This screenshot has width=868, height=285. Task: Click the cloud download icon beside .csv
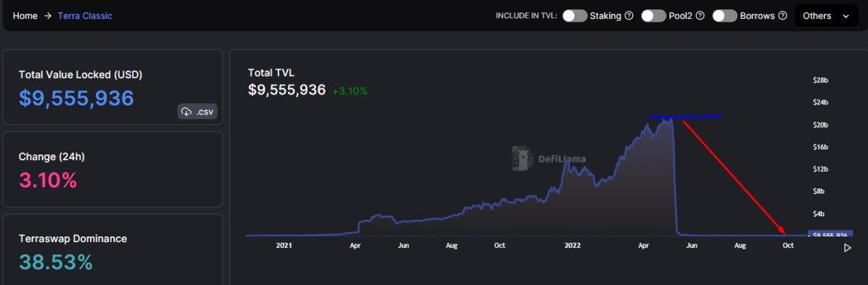186,111
